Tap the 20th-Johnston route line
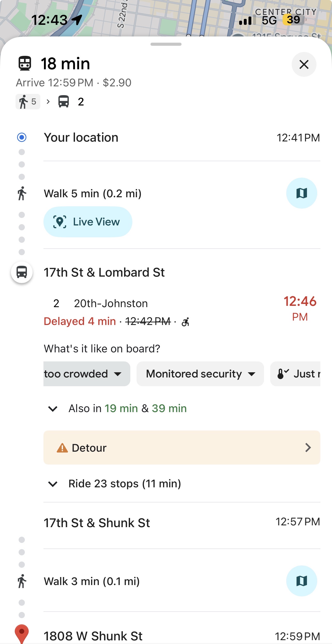 click(x=111, y=304)
